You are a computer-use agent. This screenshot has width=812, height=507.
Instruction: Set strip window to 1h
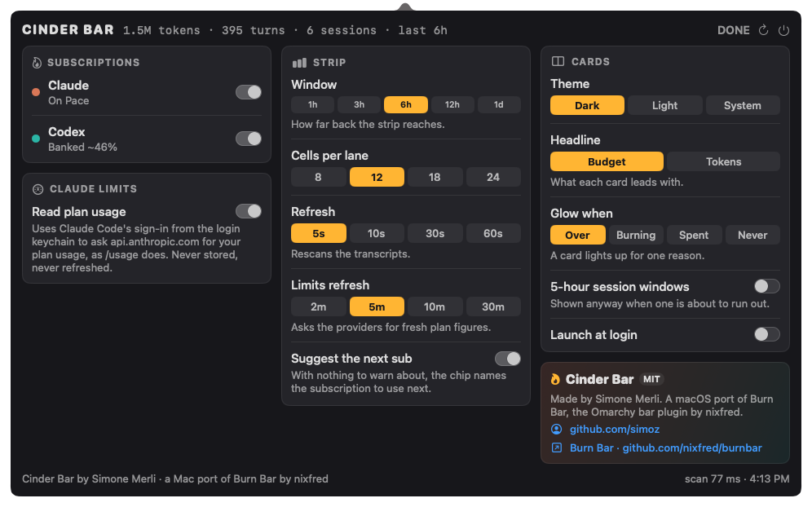[x=313, y=104]
